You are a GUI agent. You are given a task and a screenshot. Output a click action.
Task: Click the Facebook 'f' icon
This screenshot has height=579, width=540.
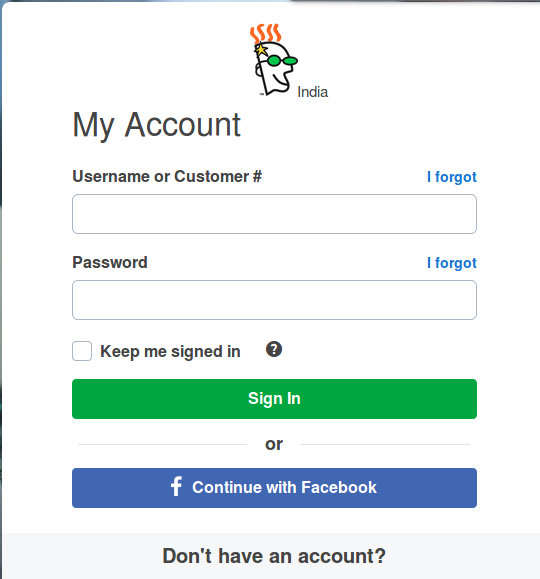[177, 486]
